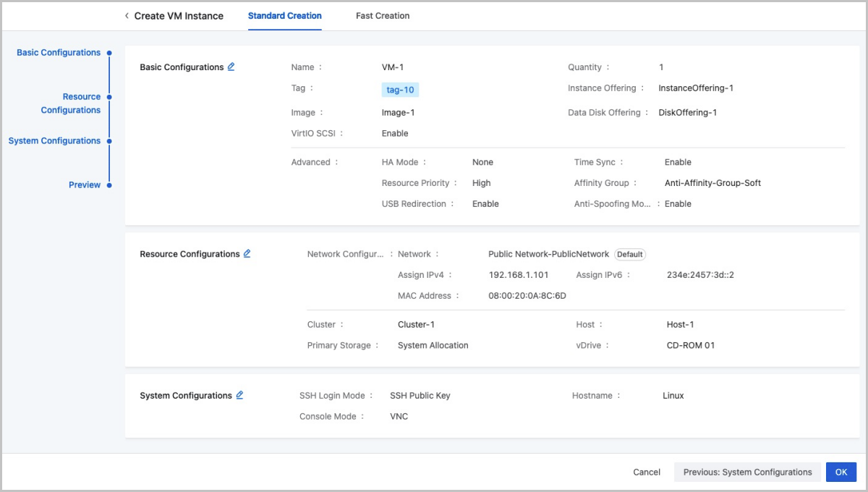Select the System Configurations step dot
This screenshot has width=868, height=492.
(109, 141)
